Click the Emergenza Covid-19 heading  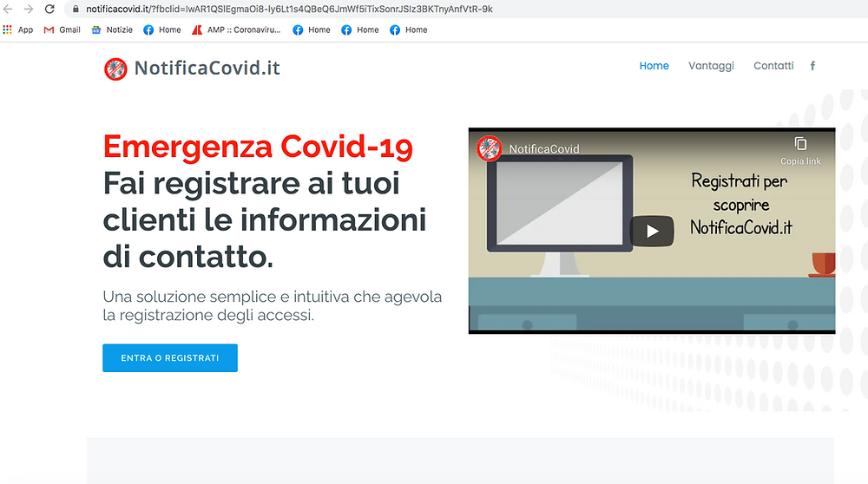point(258,147)
